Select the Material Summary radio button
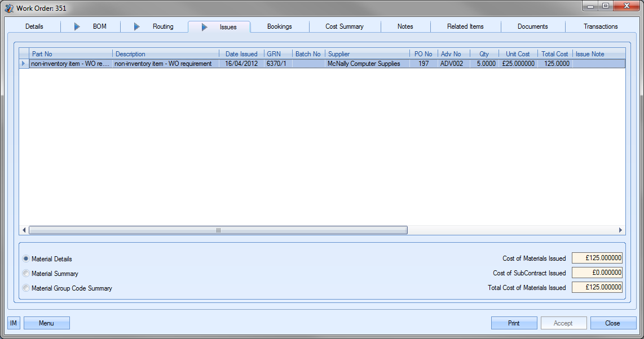644x339 pixels. click(26, 274)
